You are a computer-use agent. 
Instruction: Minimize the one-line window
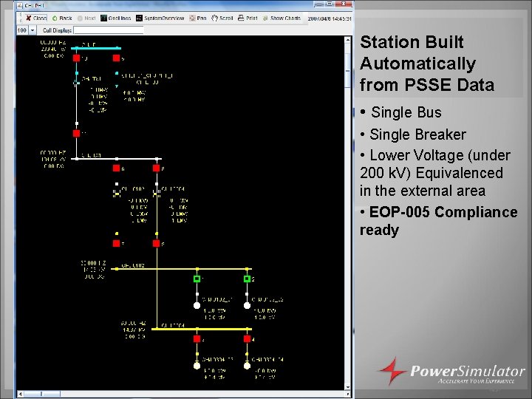tap(319, 4)
